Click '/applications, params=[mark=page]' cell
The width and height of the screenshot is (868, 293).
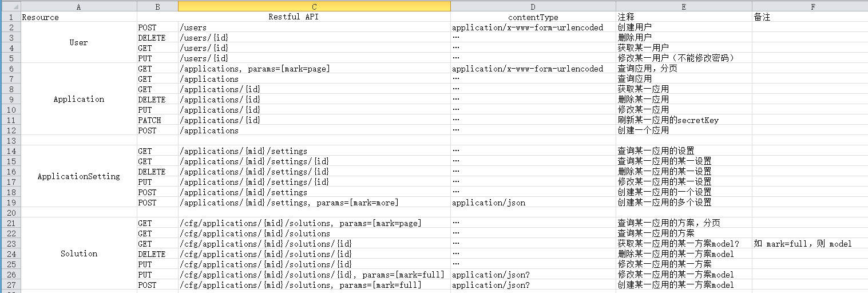click(x=314, y=69)
